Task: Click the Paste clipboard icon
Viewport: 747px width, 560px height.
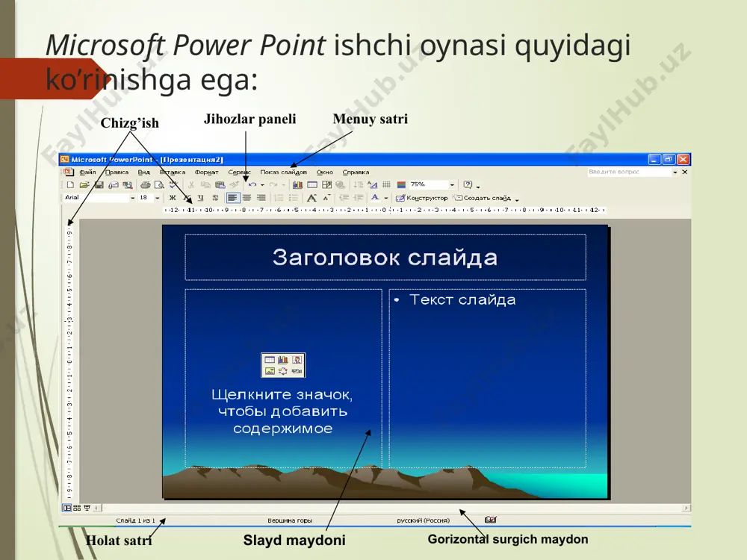Action: click(220, 184)
